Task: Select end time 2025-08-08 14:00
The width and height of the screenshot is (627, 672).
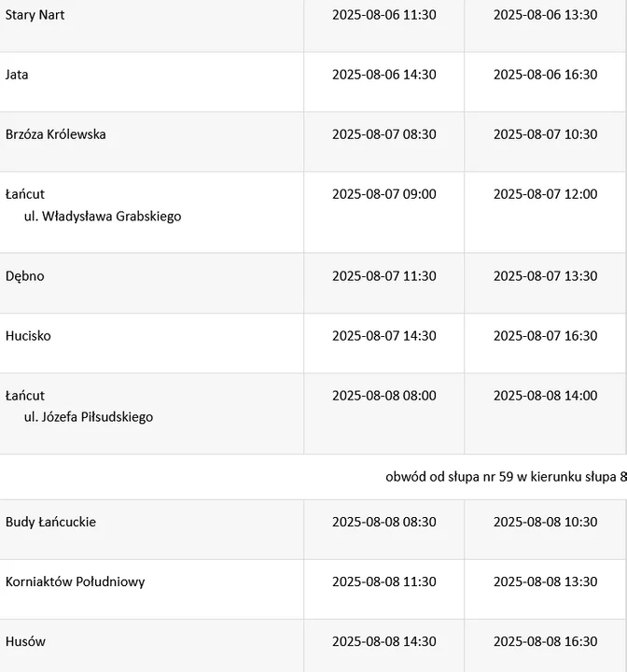Action: (x=545, y=396)
